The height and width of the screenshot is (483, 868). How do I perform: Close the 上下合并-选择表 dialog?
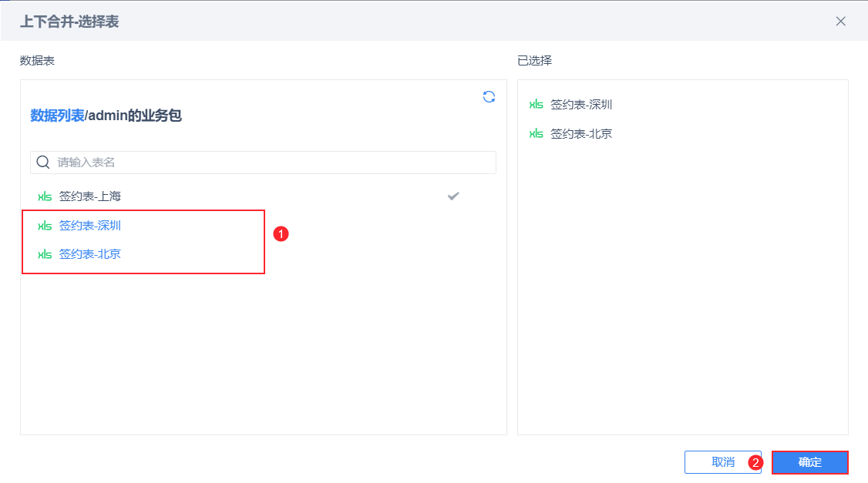point(841,22)
